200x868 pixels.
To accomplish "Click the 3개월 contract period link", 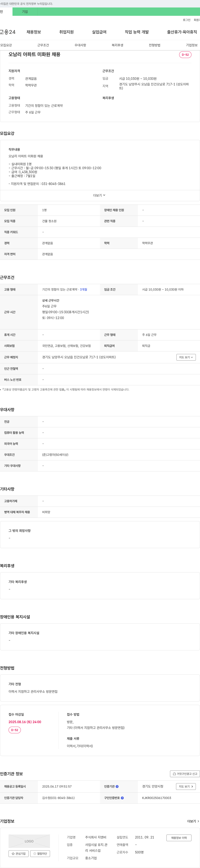I will pos(84,290).
